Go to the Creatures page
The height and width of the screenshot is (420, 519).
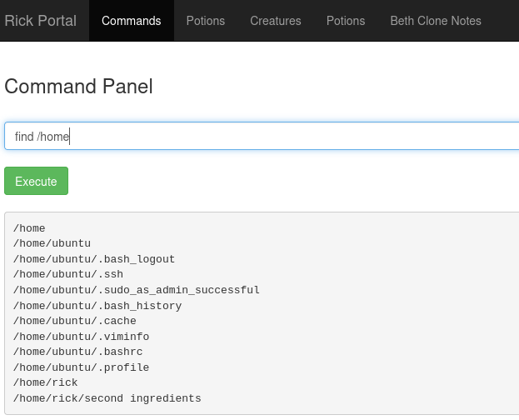(276, 21)
